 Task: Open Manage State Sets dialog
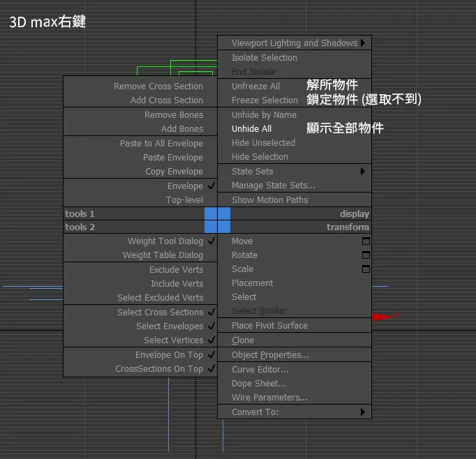295,186
